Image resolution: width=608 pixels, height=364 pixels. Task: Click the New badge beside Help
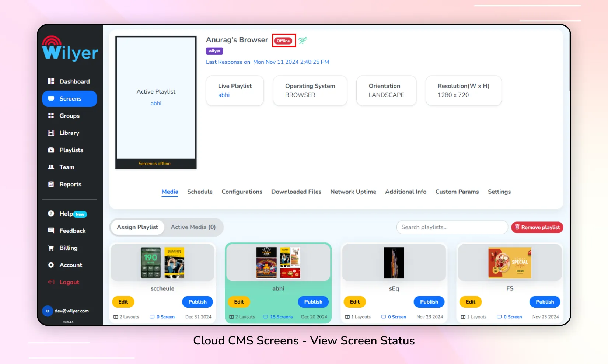tap(80, 214)
